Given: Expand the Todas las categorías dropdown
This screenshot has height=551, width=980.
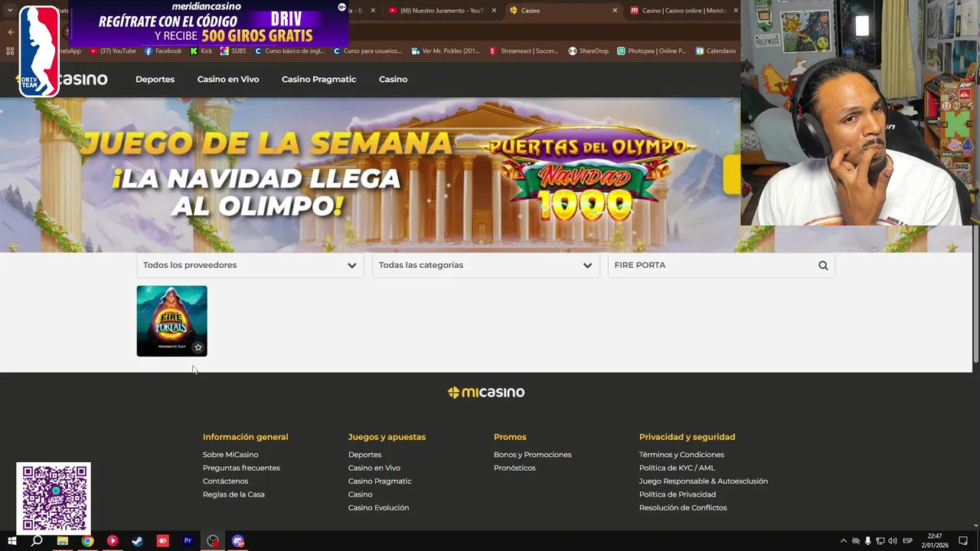Looking at the screenshot, I should coord(485,265).
